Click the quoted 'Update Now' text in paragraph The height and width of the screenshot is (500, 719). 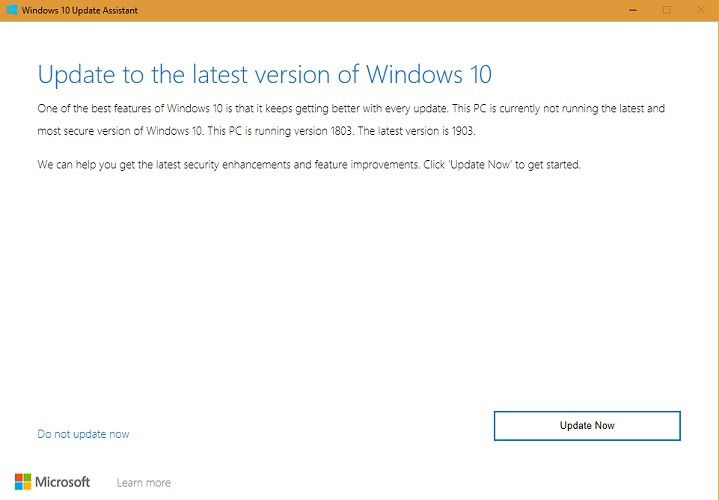point(480,165)
